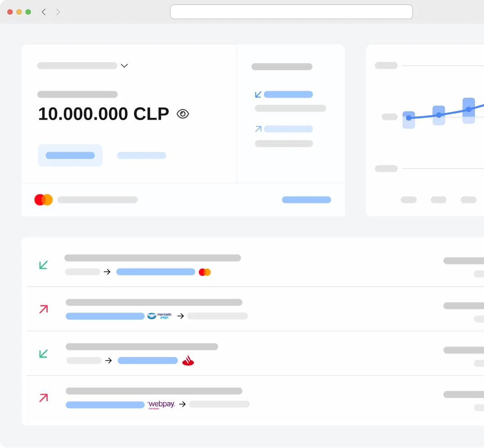
Task: Open the blue link in the Mastercard footer row
Action: (306, 200)
